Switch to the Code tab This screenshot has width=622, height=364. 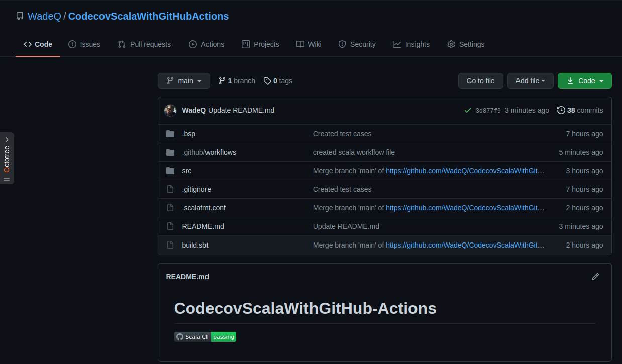pos(38,44)
